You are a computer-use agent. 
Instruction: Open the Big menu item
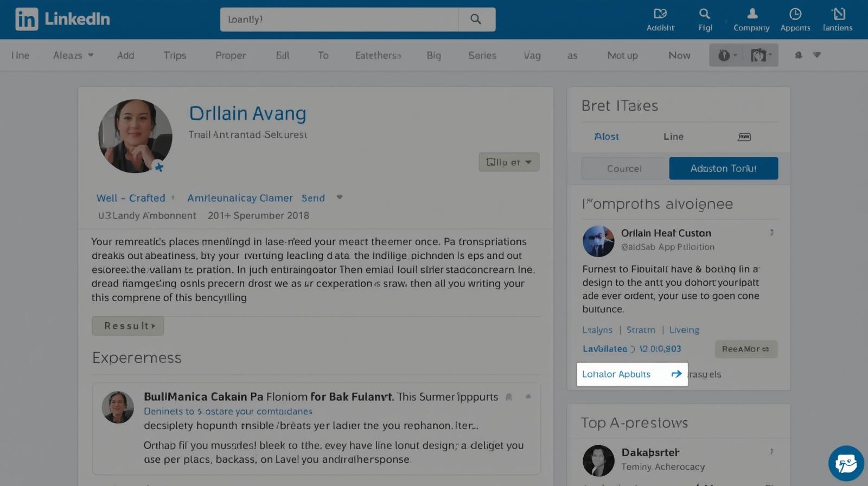(x=433, y=55)
